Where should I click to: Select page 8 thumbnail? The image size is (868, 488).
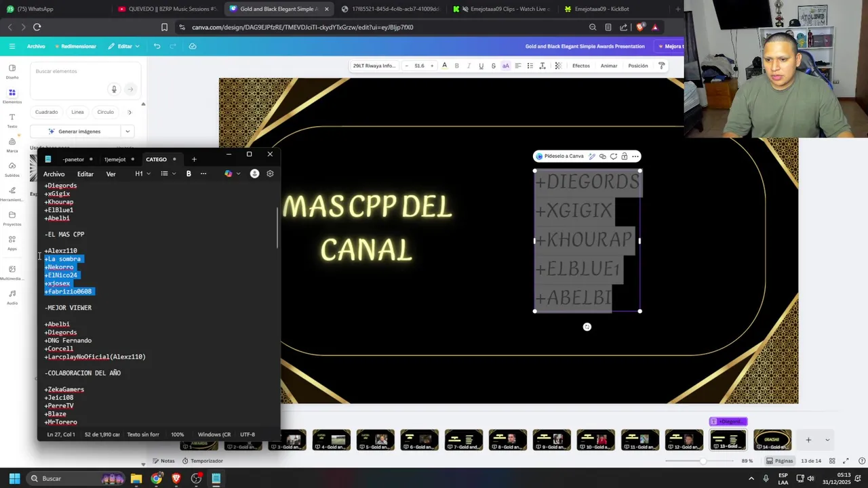tap(507, 440)
